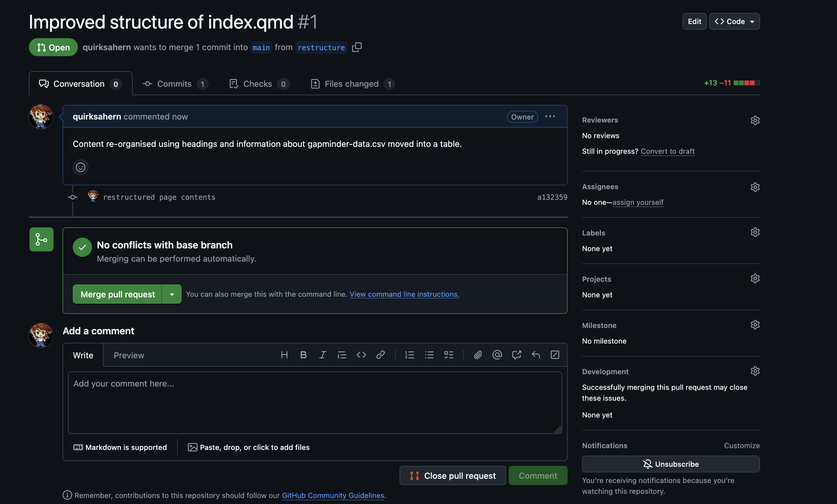
Task: Expand merge method options dropdown arrow
Action: pyautogui.click(x=172, y=294)
